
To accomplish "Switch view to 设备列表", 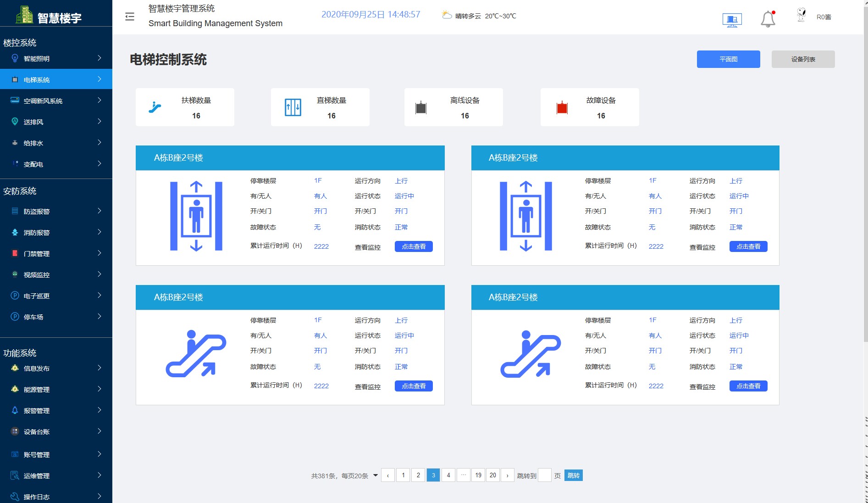I will click(803, 59).
